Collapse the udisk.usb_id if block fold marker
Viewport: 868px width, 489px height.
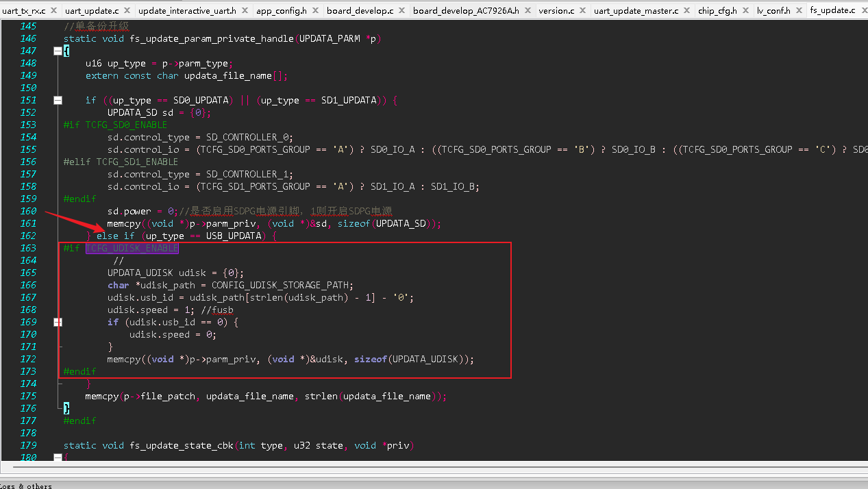[58, 322]
